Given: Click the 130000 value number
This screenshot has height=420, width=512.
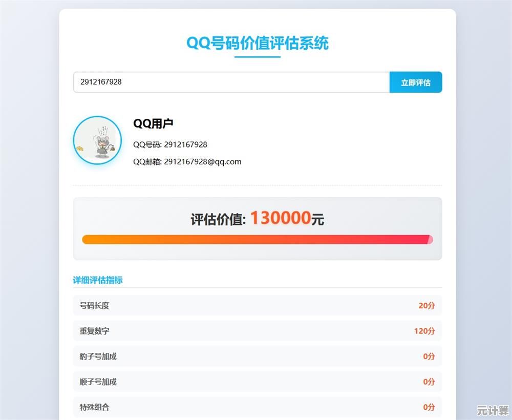Looking at the screenshot, I should pos(281,218).
